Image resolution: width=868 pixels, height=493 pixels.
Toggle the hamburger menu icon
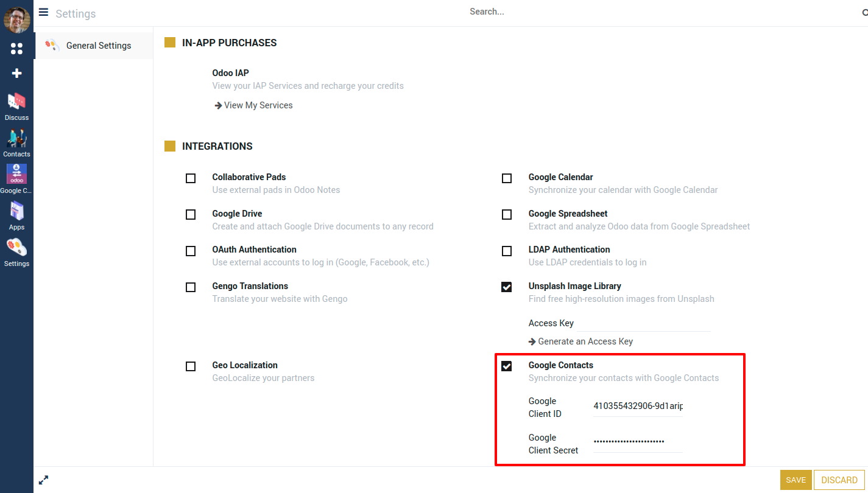(43, 12)
